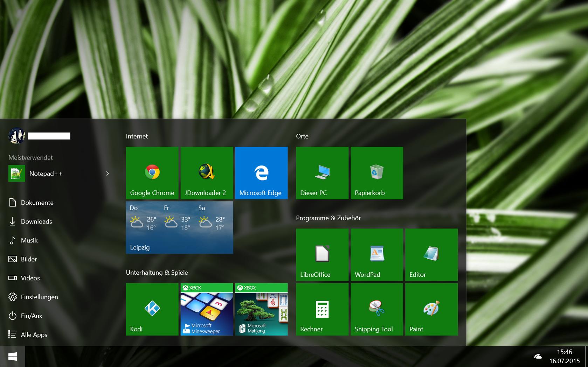The height and width of the screenshot is (367, 588).
Task: Launch LibreOffice from its tile
Action: 322,255
